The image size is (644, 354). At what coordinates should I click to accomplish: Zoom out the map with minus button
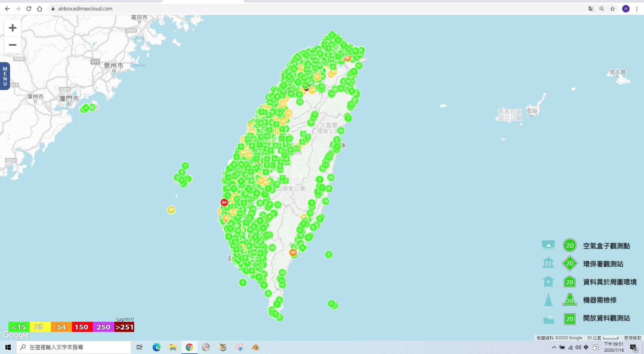(x=13, y=45)
